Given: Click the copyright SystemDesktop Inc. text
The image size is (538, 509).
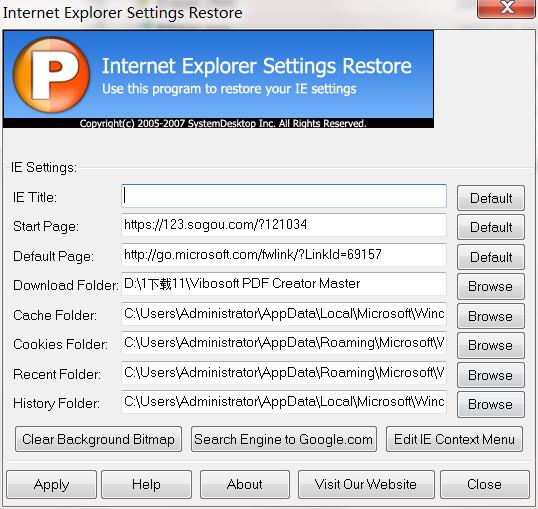Looking at the screenshot, I should (x=223, y=123).
